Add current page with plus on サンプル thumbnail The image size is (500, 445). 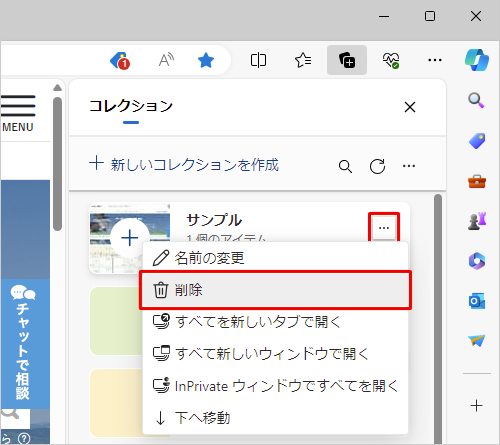point(130,238)
